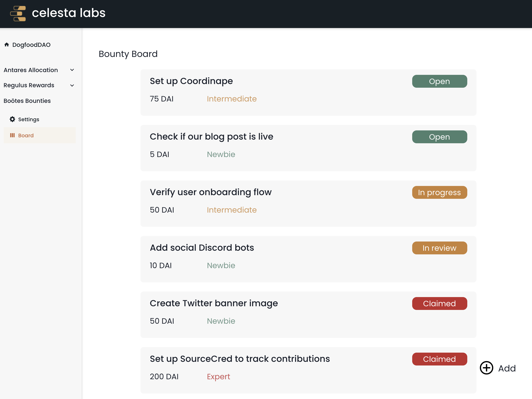Expand the Regulus Rewards chevron
Screen dimensions: 532x399
72,85
